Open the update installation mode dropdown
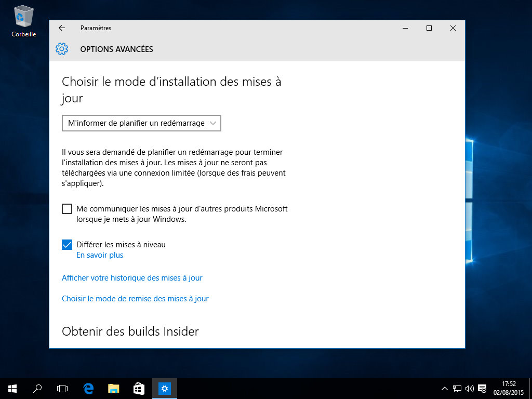Viewport: 532px width, 399px height. (x=141, y=123)
